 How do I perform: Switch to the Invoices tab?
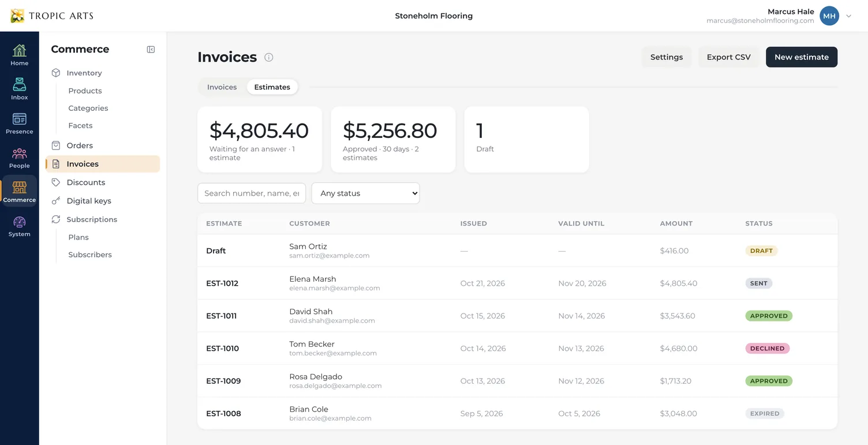pyautogui.click(x=222, y=87)
